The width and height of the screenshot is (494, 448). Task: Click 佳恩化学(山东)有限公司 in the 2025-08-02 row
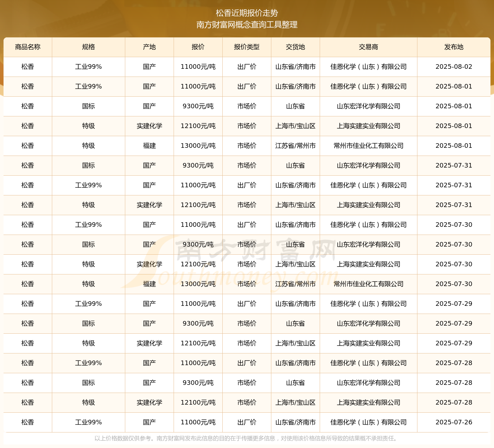(x=368, y=67)
